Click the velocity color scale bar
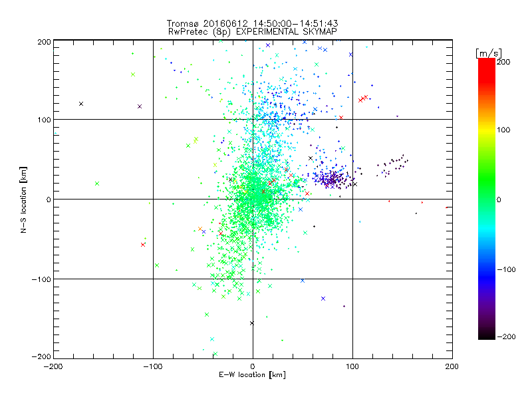This screenshot has height=399, width=532. click(x=487, y=199)
